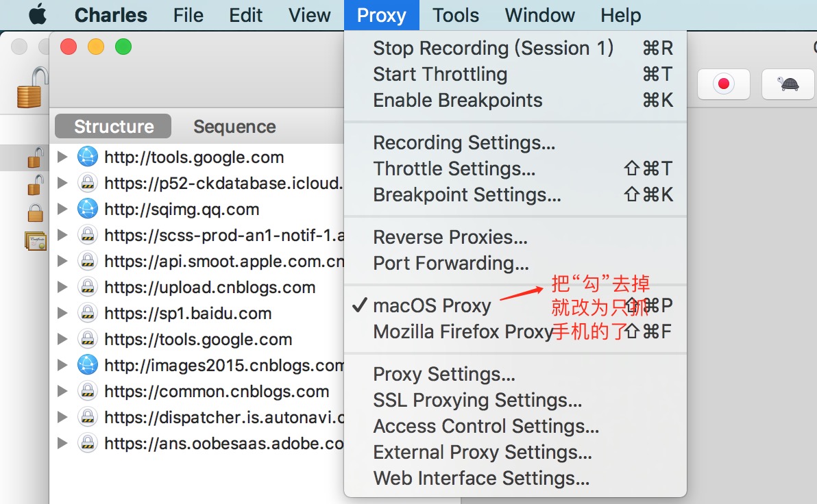Viewport: 817px width, 504px height.
Task: Expand https://api.smoot.apple.com.cn node
Action: pyautogui.click(x=62, y=261)
